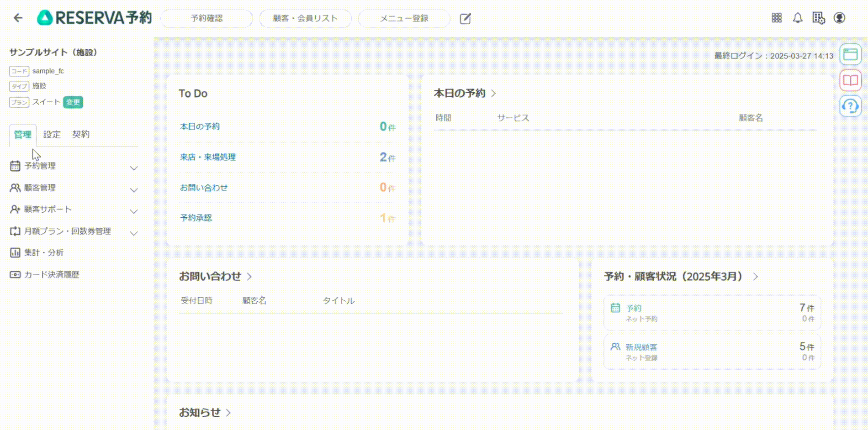Expand the 月額プラン・回数券管理 chevron
The height and width of the screenshot is (430, 868).
134,233
